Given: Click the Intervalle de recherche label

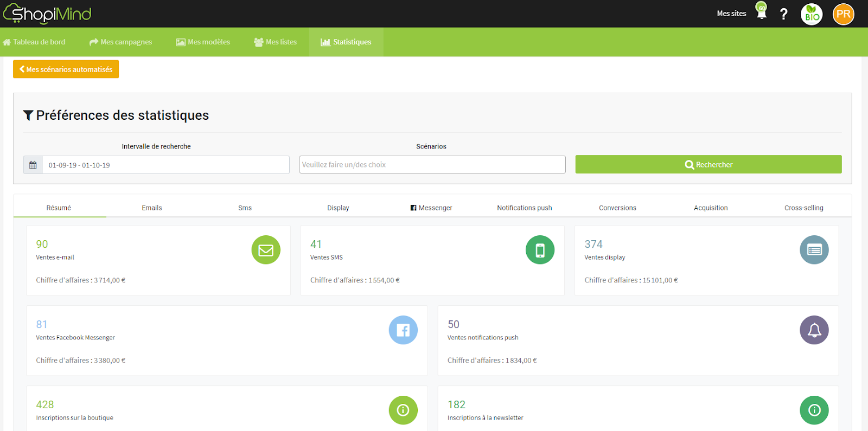Looking at the screenshot, I should click(156, 146).
